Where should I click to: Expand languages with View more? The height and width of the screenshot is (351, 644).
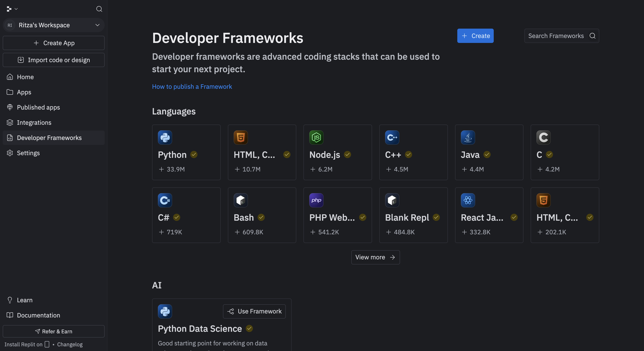tap(375, 257)
